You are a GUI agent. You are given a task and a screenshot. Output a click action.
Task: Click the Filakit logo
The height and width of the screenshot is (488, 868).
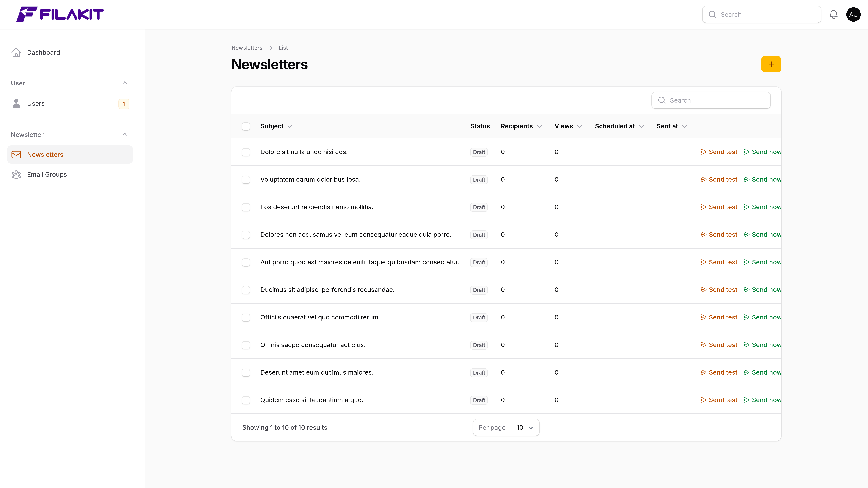pos(60,14)
